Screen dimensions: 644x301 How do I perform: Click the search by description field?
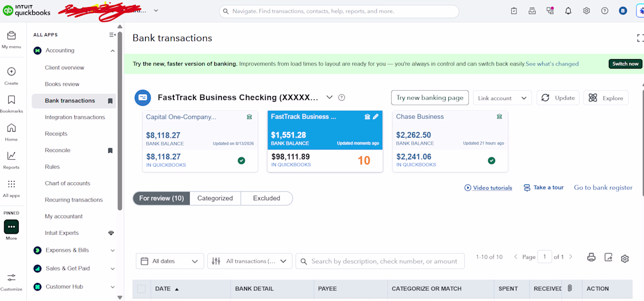[x=380, y=261]
